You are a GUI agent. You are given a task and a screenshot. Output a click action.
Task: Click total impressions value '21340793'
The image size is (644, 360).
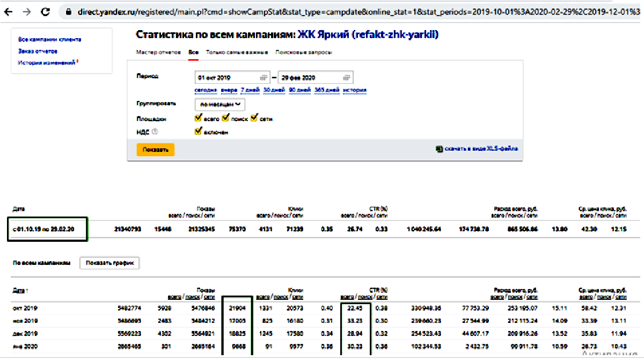(128, 229)
